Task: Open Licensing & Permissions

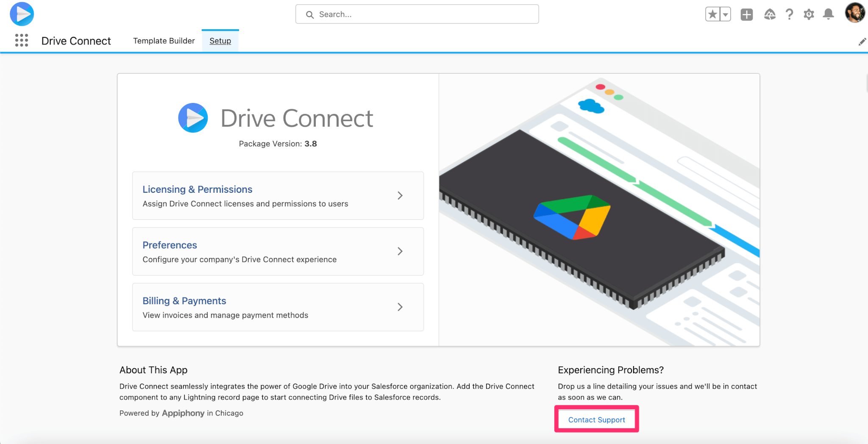Action: 278,196
